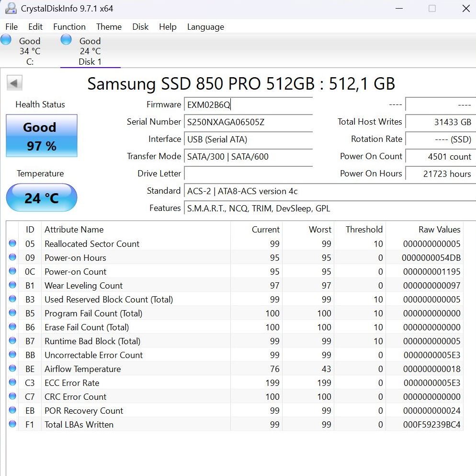476x476 pixels.
Task: Click the Serial Number field
Action: click(248, 122)
